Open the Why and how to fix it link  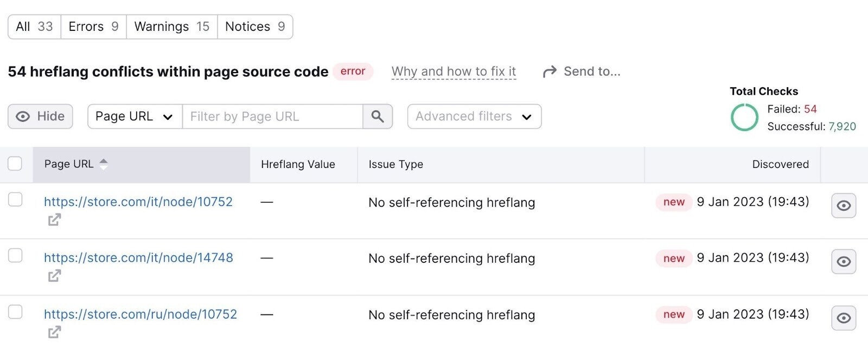tap(454, 72)
